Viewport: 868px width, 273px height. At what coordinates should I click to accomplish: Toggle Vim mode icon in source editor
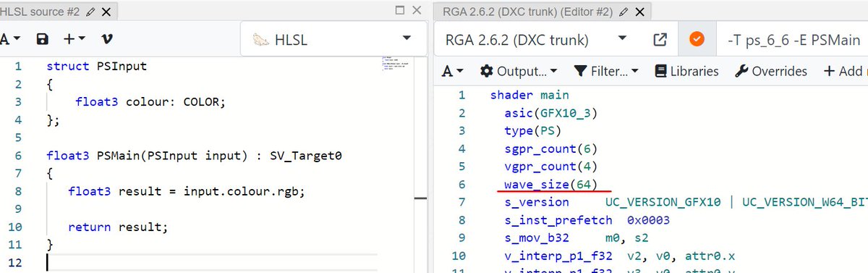click(107, 39)
